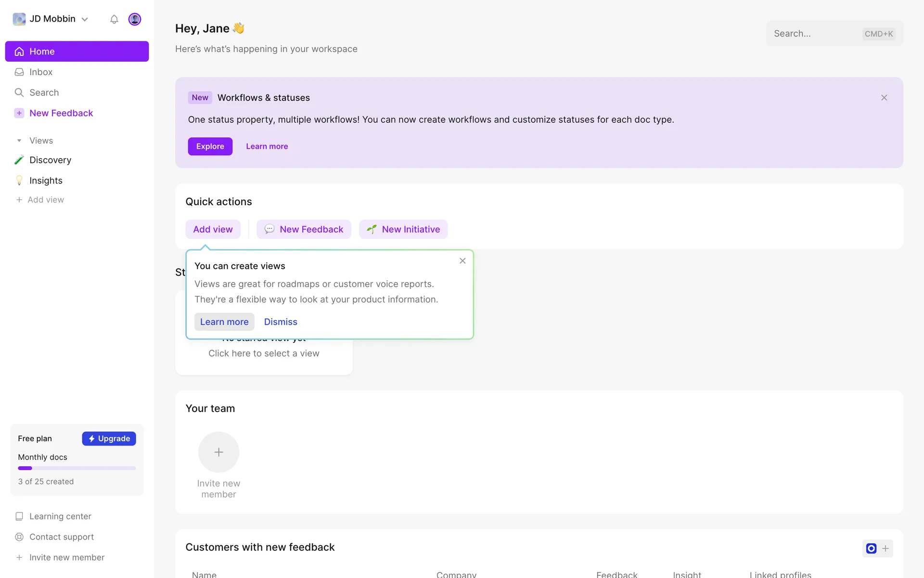Click the notification bell icon
The width and height of the screenshot is (924, 578).
tap(114, 19)
